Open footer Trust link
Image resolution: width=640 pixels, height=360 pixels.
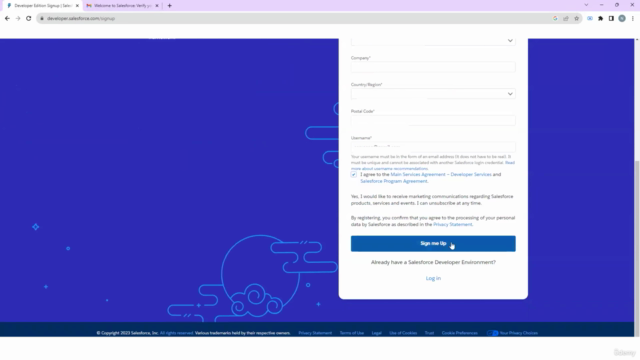(x=429, y=333)
